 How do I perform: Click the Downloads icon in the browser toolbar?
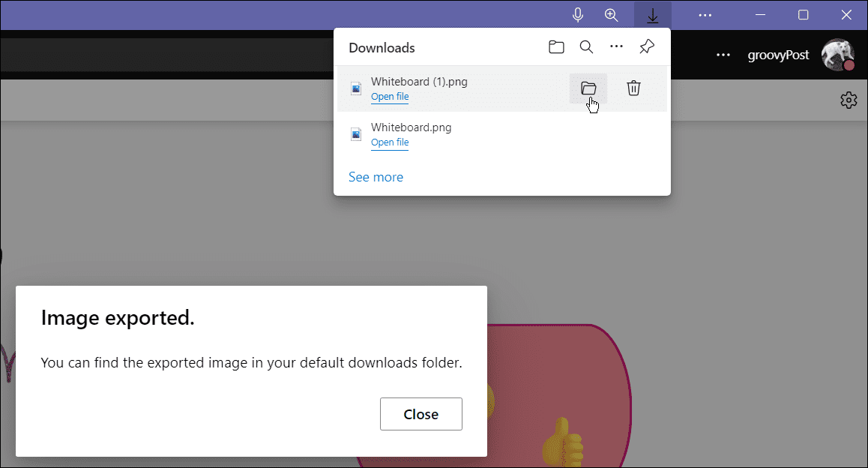[x=652, y=15]
